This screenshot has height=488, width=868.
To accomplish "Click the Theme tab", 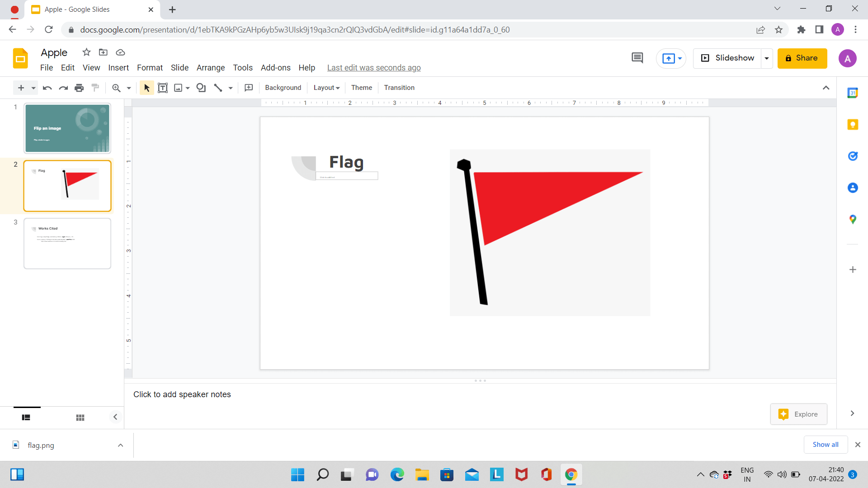I will (361, 88).
